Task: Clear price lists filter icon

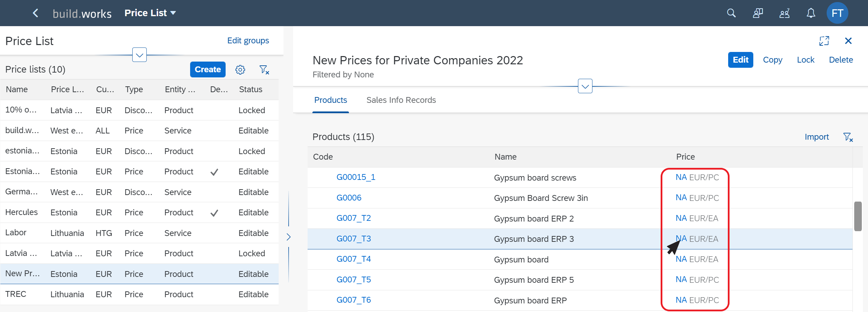Action: 264,69
